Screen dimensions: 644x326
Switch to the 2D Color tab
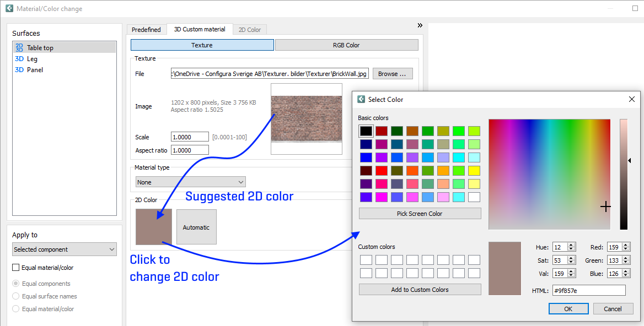(x=249, y=29)
